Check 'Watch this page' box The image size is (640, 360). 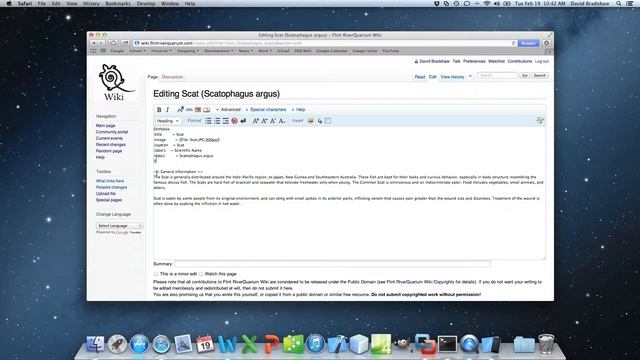(x=201, y=274)
